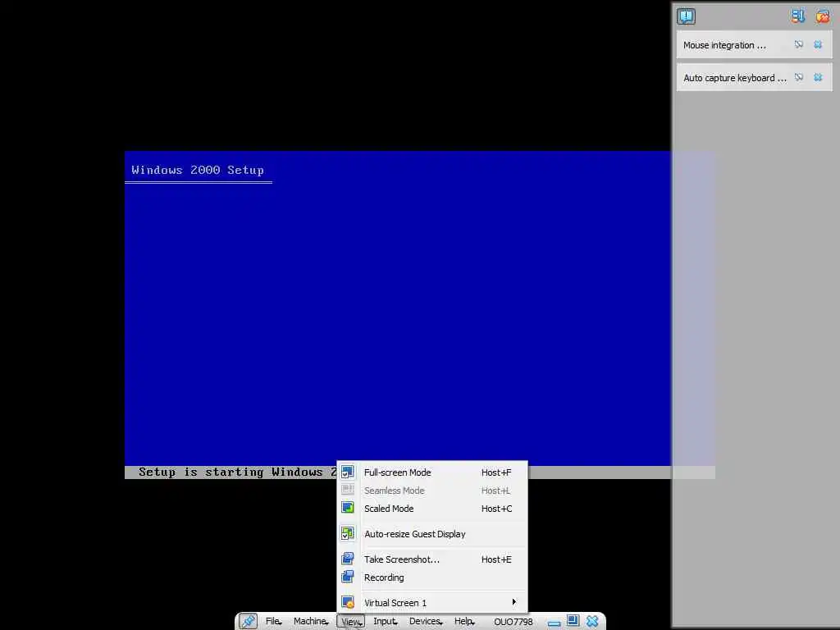Click the OUO7798 machine name label
Screen dimensions: 840x630
pos(514,622)
